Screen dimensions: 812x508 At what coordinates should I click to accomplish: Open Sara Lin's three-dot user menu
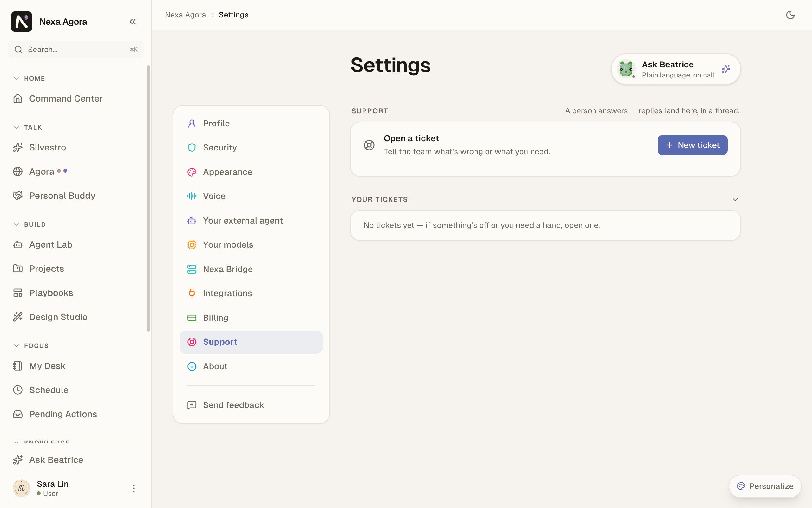pos(134,488)
